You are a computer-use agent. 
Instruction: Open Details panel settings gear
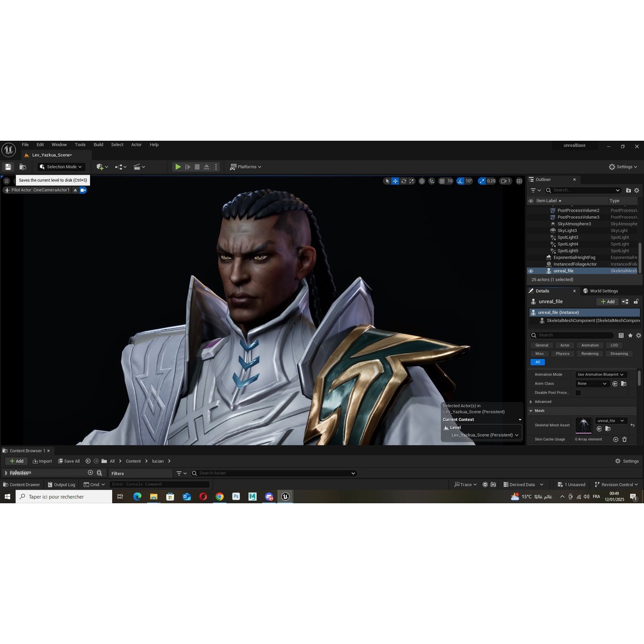pyautogui.click(x=638, y=335)
